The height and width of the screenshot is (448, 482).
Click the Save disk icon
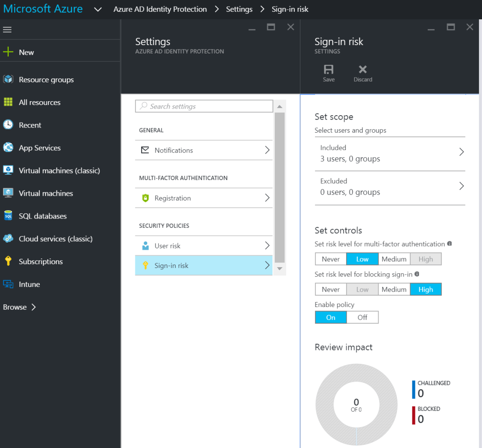coord(329,70)
